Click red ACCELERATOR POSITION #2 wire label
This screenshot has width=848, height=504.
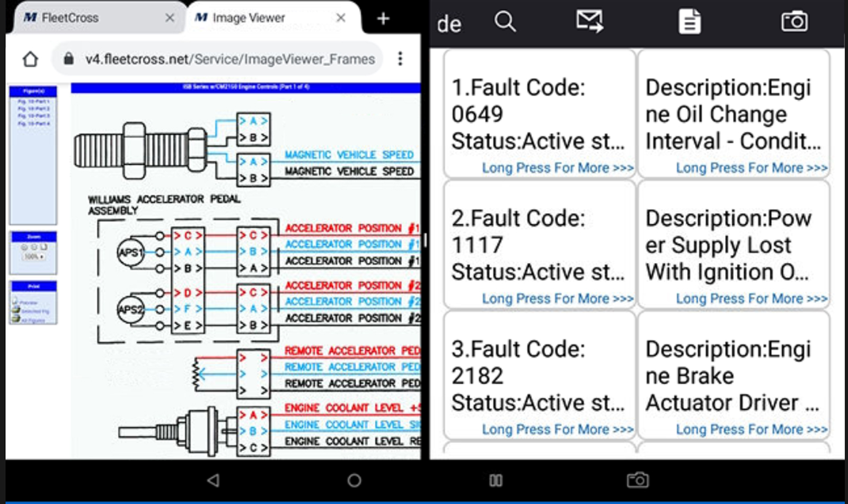[x=352, y=285]
